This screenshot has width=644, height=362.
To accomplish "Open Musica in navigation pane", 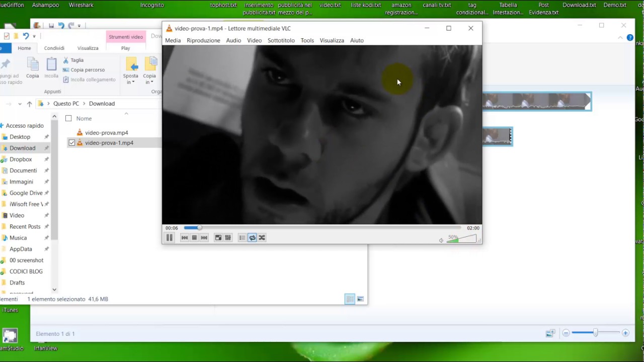I will (x=18, y=238).
